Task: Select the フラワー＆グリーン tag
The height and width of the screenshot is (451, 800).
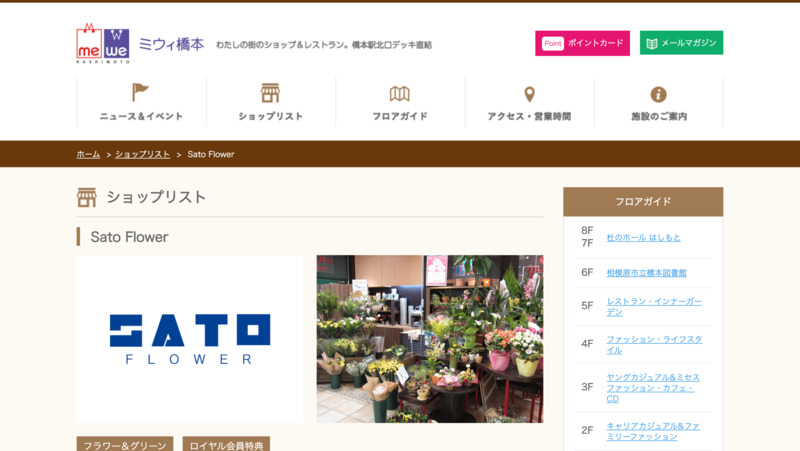Action: 125,445
